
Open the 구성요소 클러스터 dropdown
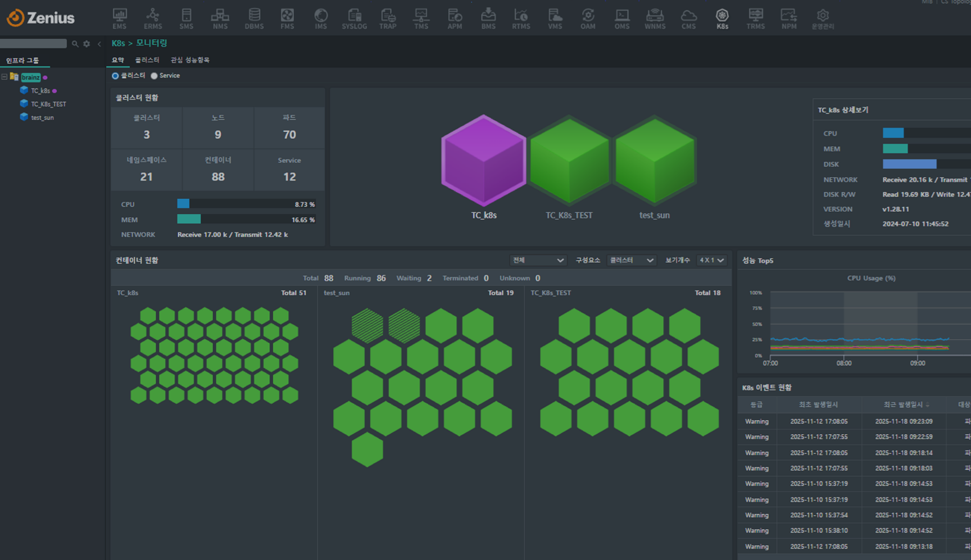point(632,261)
